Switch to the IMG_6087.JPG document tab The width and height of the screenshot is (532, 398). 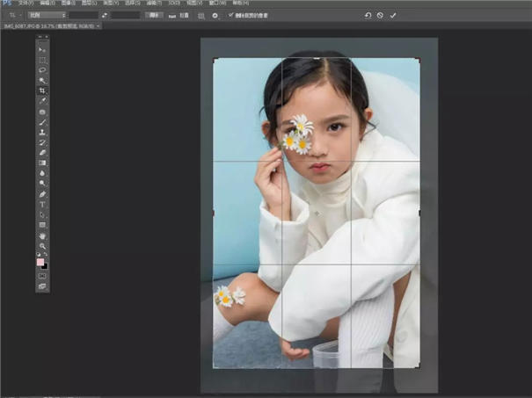tap(48, 26)
